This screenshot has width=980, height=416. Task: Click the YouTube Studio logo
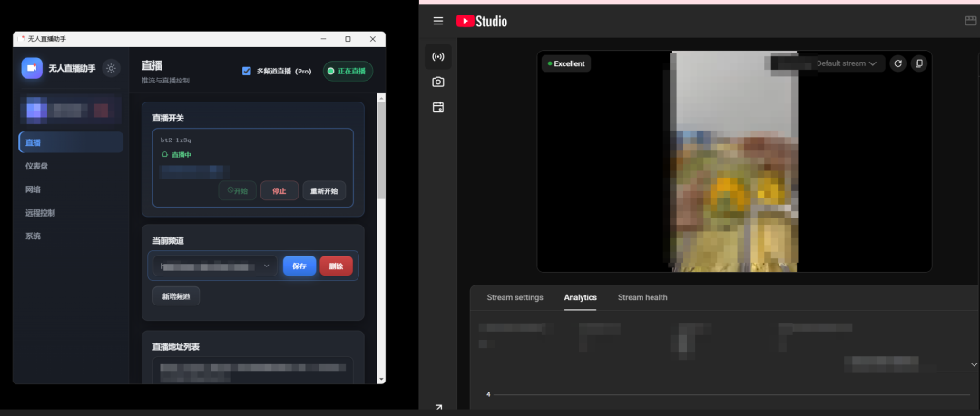coord(481,21)
